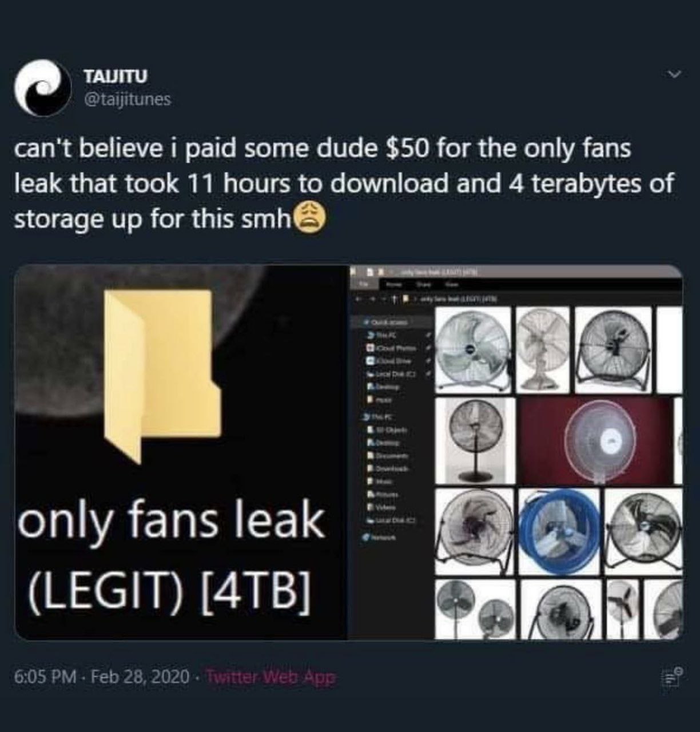Image resolution: width=700 pixels, height=732 pixels.
Task: Click the Up arrow in Explorer navigation bar
Action: [x=395, y=299]
